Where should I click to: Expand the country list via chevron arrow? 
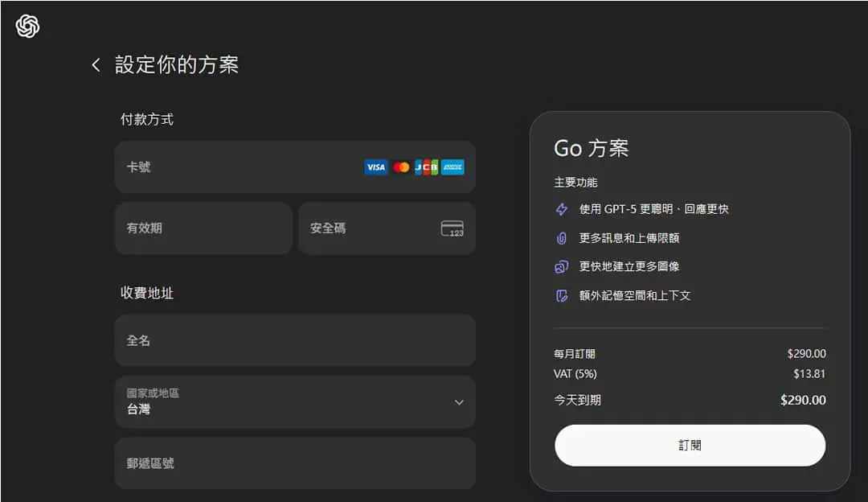coord(459,402)
